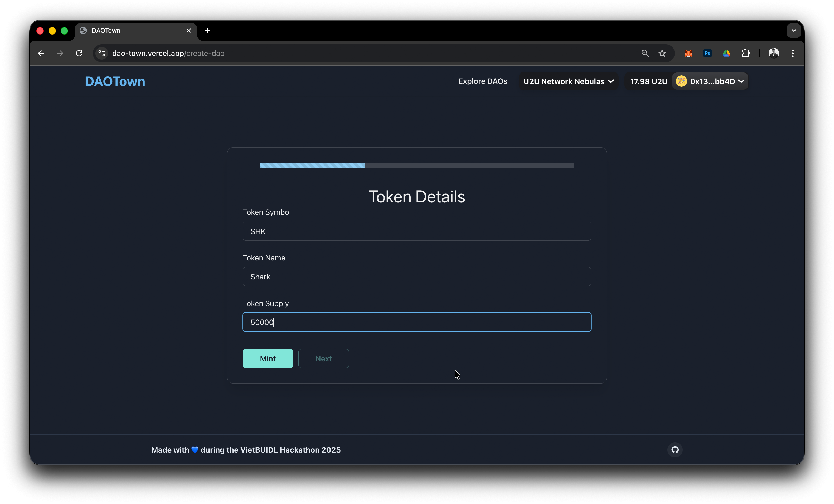The height and width of the screenshot is (504, 834).
Task: Expand wallet account 0x13...bb4D dropdown
Action: [x=710, y=81]
